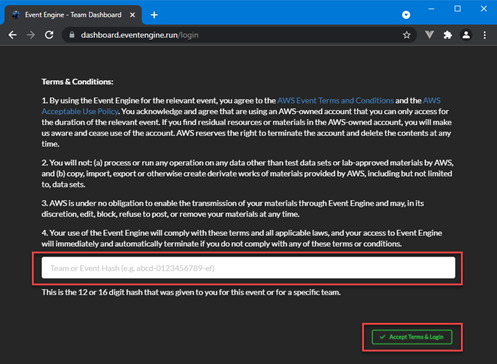The image size is (497, 364).
Task: Reload the page with the refresh icon
Action: [x=49, y=35]
